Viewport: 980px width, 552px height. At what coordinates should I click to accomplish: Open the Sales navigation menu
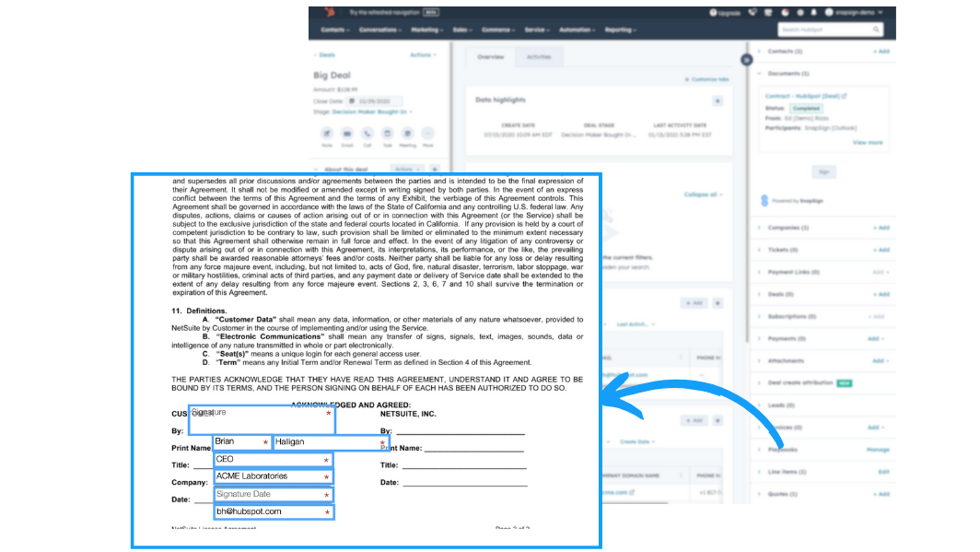point(461,30)
